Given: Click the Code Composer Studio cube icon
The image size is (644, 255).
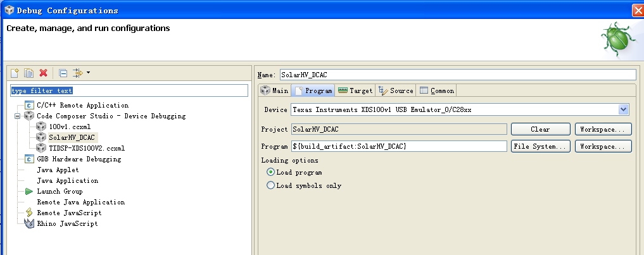Looking at the screenshot, I should (28, 116).
